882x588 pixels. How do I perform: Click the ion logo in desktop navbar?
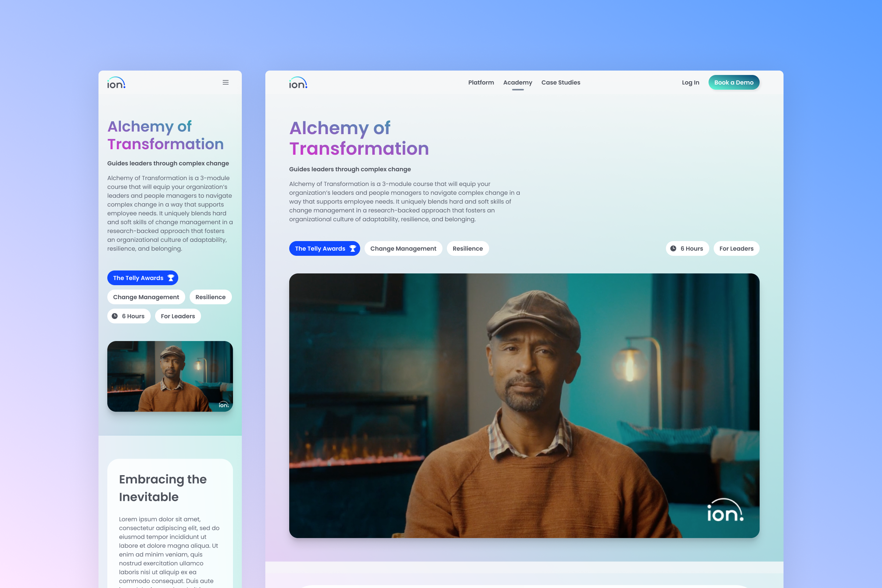tap(298, 83)
